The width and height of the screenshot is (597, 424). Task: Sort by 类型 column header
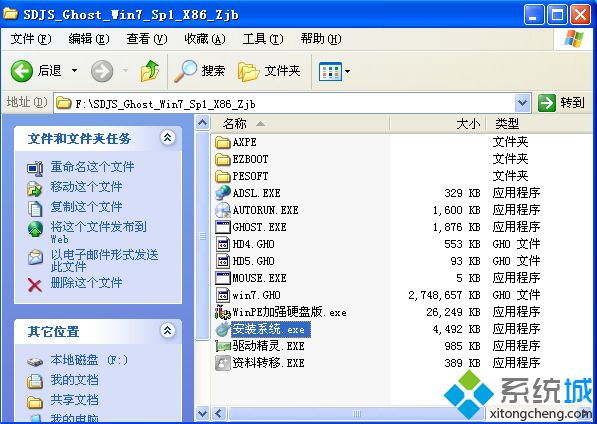pyautogui.click(x=539, y=124)
